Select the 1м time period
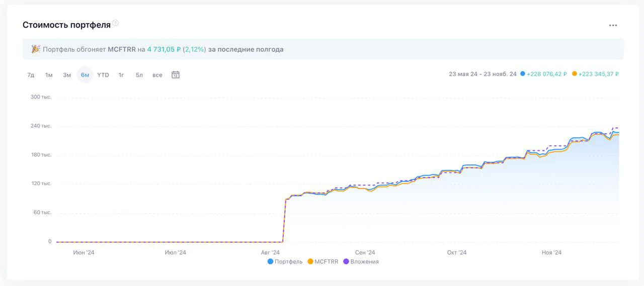This screenshot has height=286, width=644. [49, 75]
